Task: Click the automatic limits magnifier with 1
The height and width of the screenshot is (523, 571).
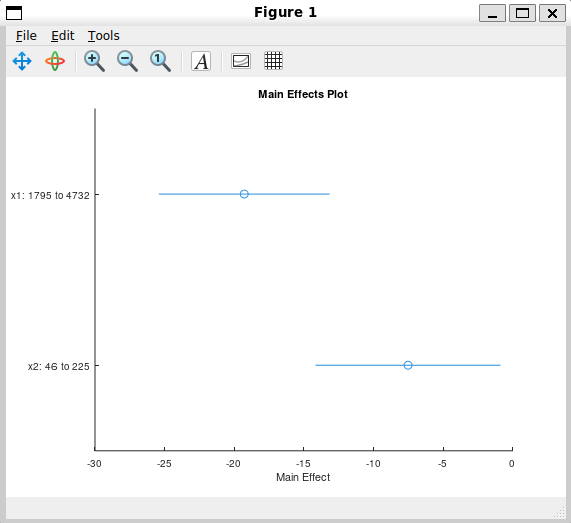Action: (x=160, y=61)
